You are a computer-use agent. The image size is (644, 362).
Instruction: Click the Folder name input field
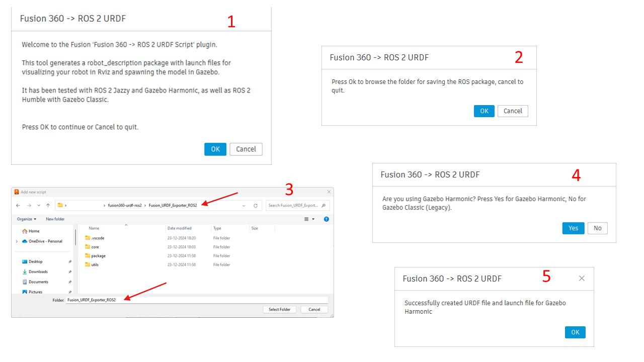[x=197, y=300]
